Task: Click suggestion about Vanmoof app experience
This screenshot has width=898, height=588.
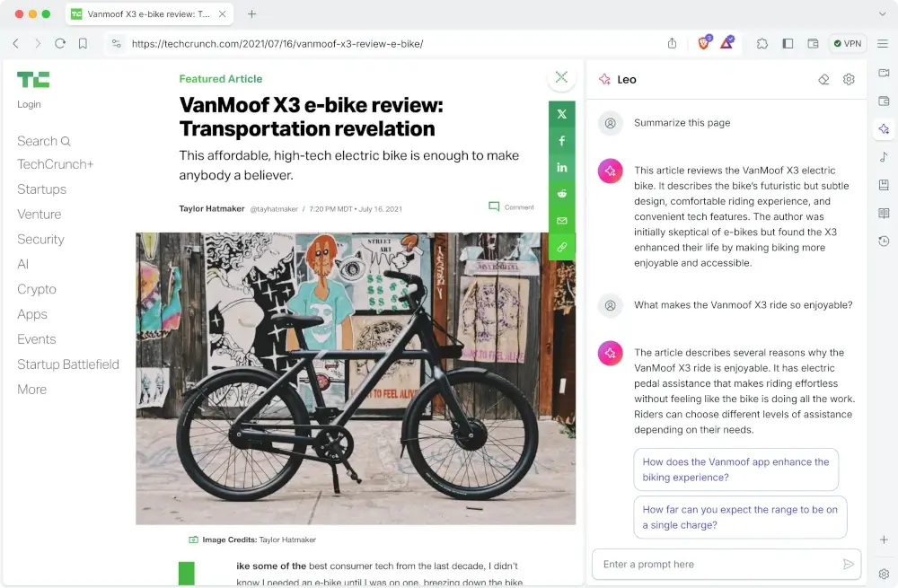Action: click(x=736, y=470)
